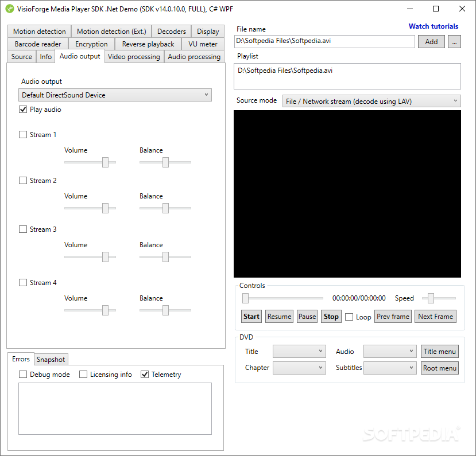Enable the Stream 4 checkbox
Screen dimensions: 476x456
23,283
